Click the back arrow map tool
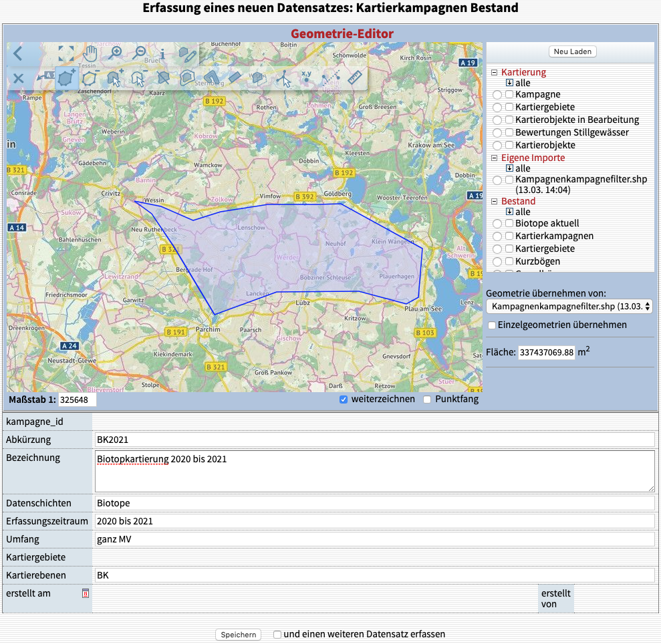 [x=18, y=54]
